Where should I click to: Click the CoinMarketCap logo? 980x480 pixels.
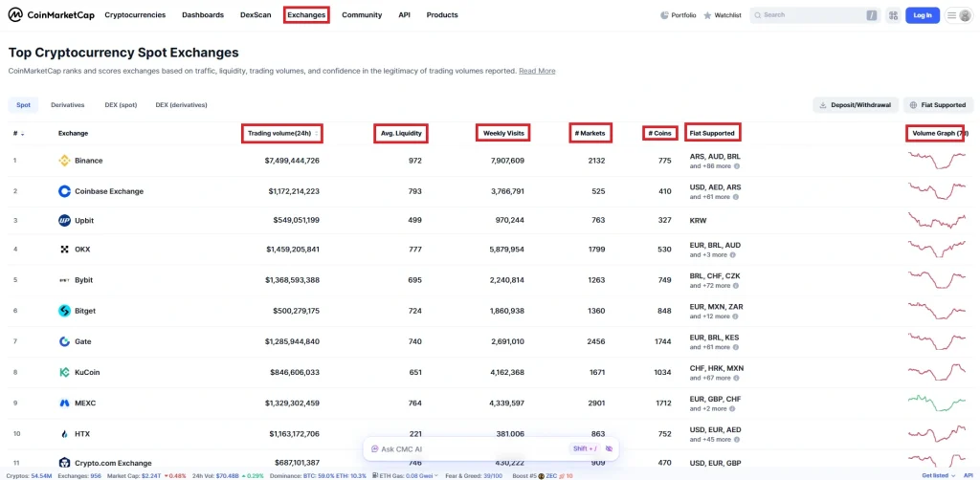coord(52,15)
